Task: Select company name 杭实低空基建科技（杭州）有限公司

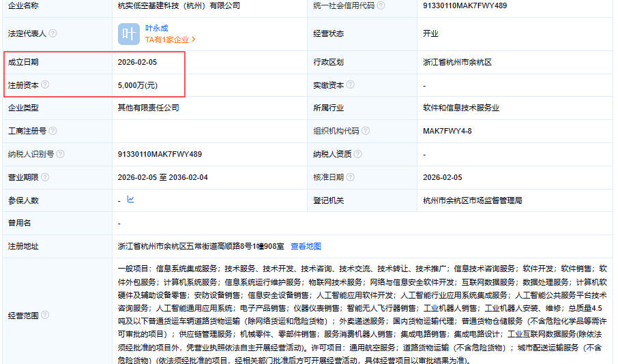Action: 179,5
